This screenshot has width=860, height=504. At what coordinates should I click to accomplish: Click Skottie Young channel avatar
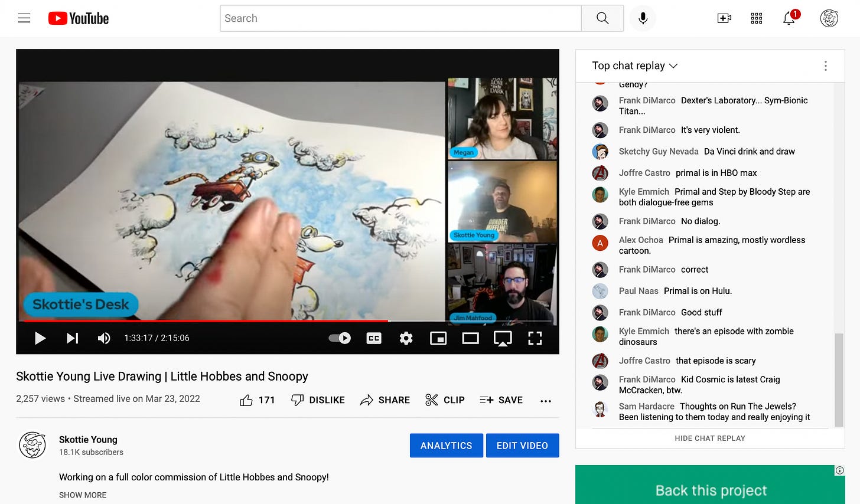[32, 446]
